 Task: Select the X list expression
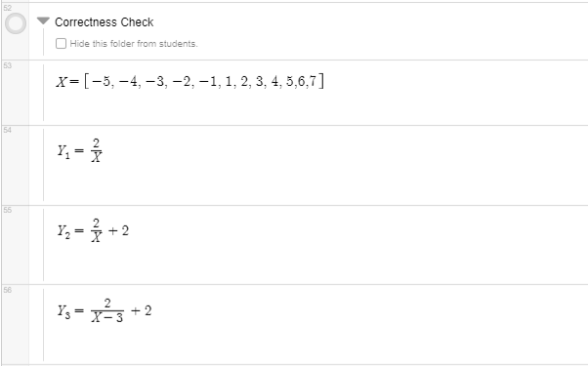pyautogui.click(x=189, y=81)
